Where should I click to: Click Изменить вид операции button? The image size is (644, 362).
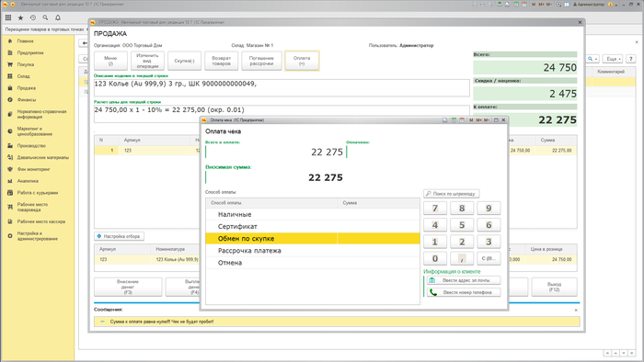click(x=147, y=61)
